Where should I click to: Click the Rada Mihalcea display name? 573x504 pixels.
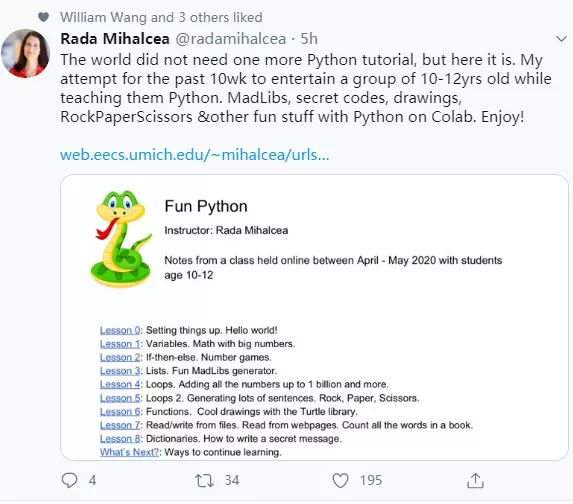tap(115, 39)
